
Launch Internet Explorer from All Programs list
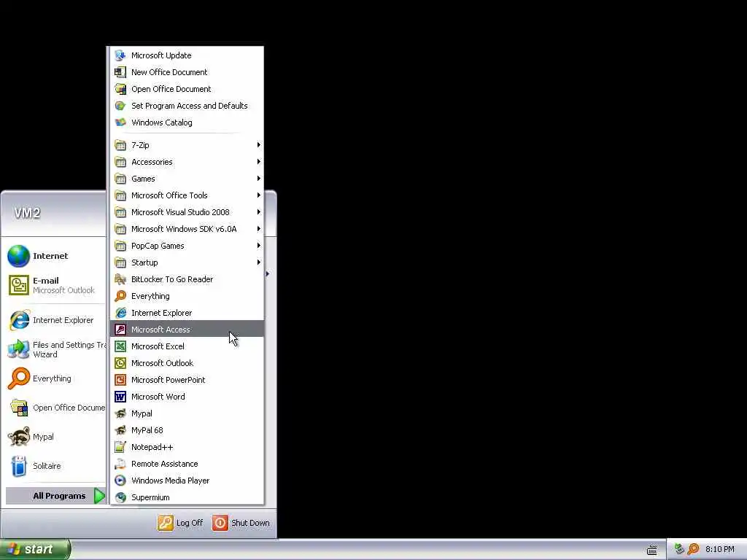(187, 313)
